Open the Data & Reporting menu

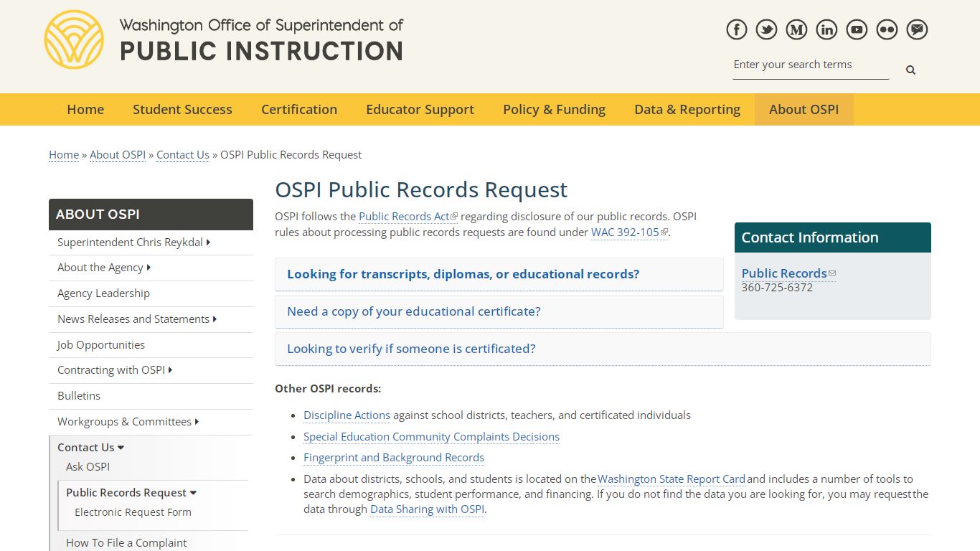coord(687,109)
